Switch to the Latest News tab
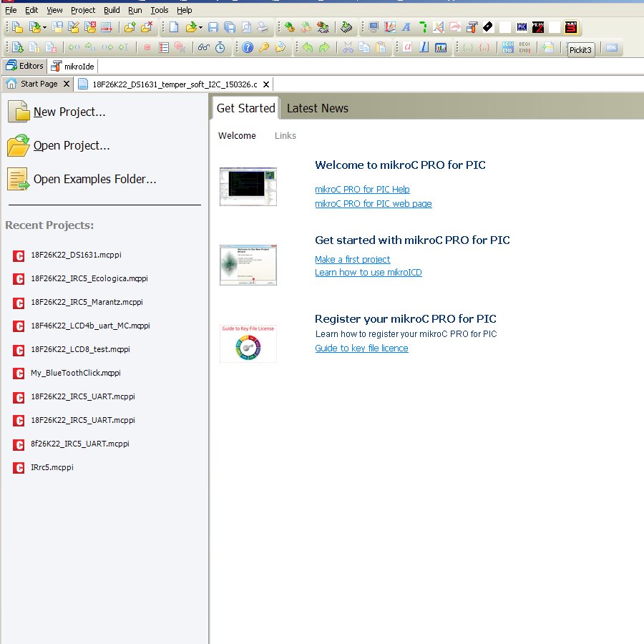 point(317,108)
